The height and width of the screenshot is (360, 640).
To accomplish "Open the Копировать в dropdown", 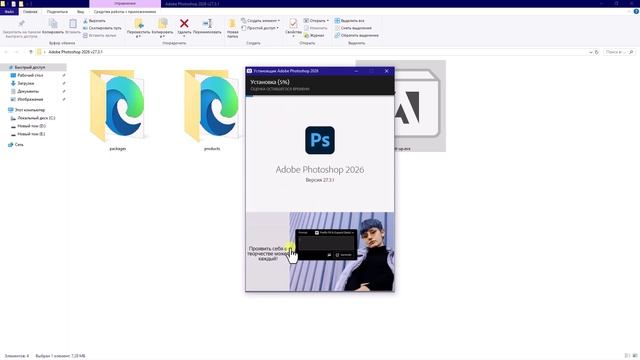I will [x=162, y=28].
